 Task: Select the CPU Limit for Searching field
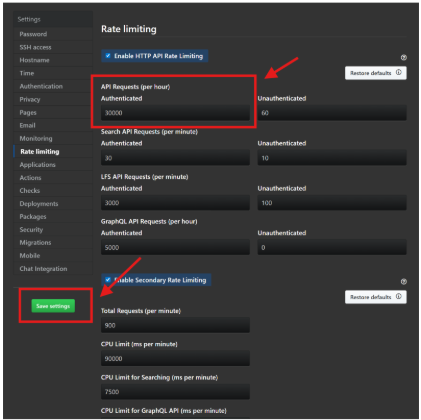coord(175,392)
